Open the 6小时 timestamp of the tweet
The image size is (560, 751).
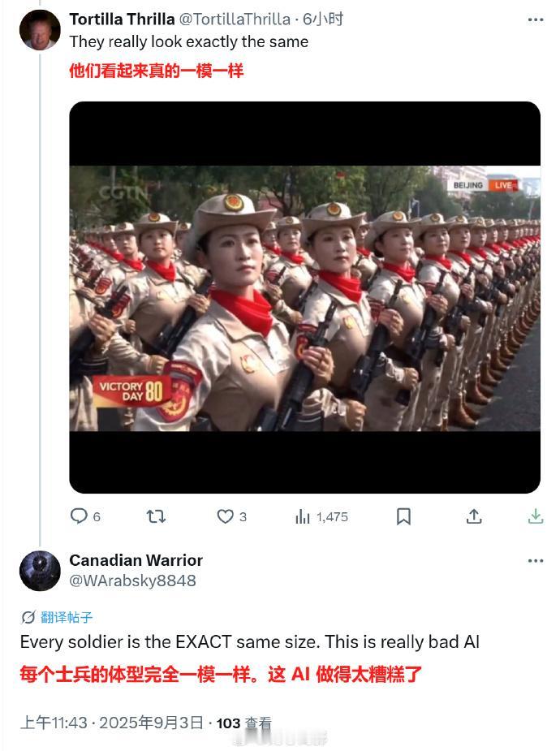323,19
